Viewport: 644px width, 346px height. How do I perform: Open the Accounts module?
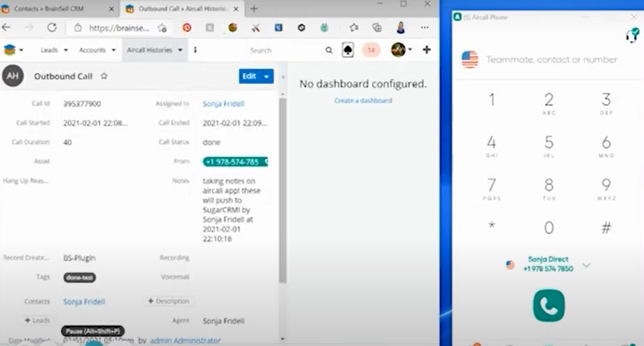(x=92, y=50)
